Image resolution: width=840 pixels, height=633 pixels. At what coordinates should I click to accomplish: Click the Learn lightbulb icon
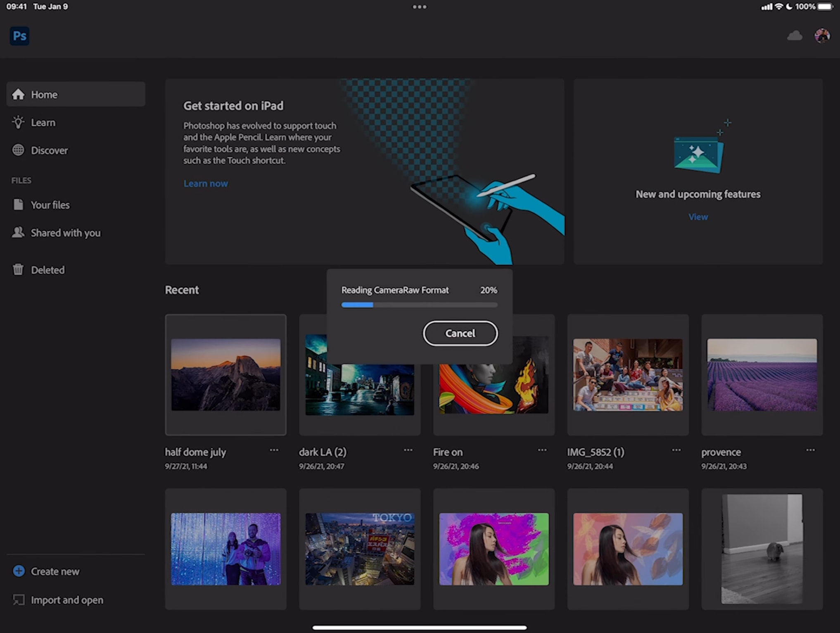point(18,122)
